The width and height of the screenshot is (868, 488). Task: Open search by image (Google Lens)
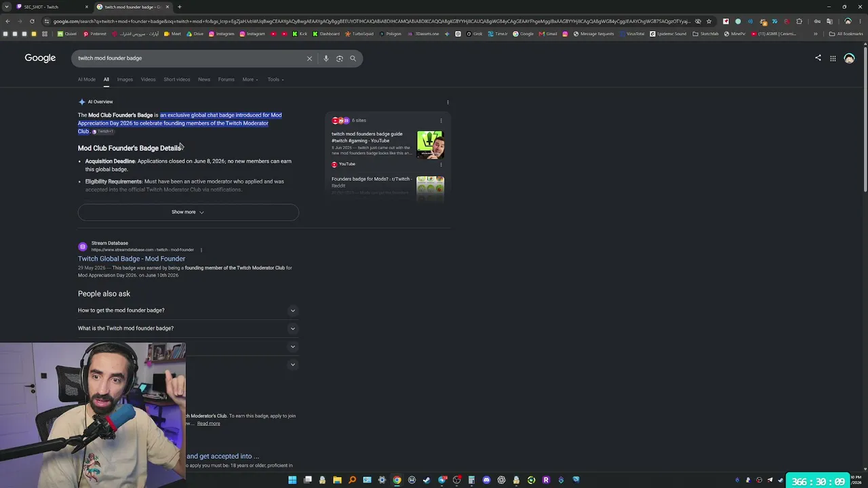click(x=340, y=58)
